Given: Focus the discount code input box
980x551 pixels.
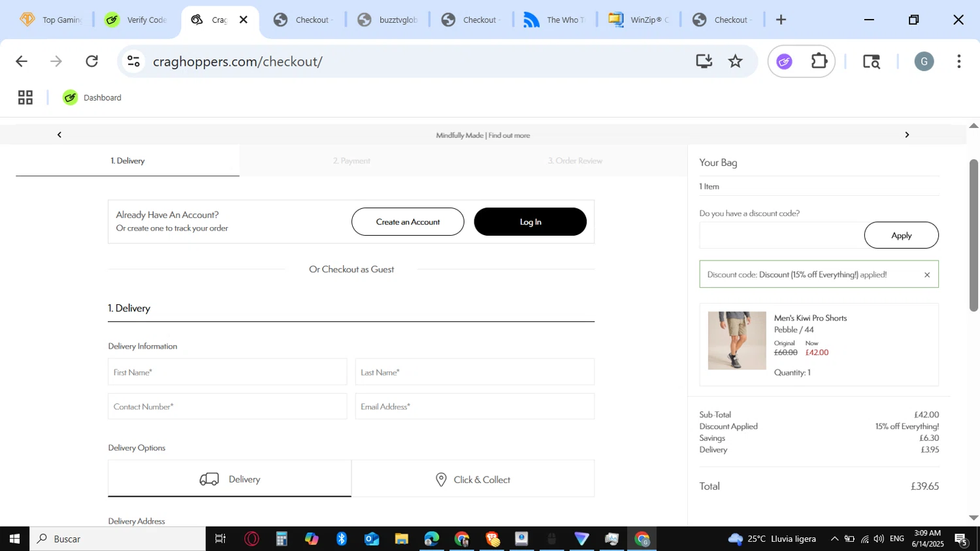Looking at the screenshot, I should tap(782, 235).
